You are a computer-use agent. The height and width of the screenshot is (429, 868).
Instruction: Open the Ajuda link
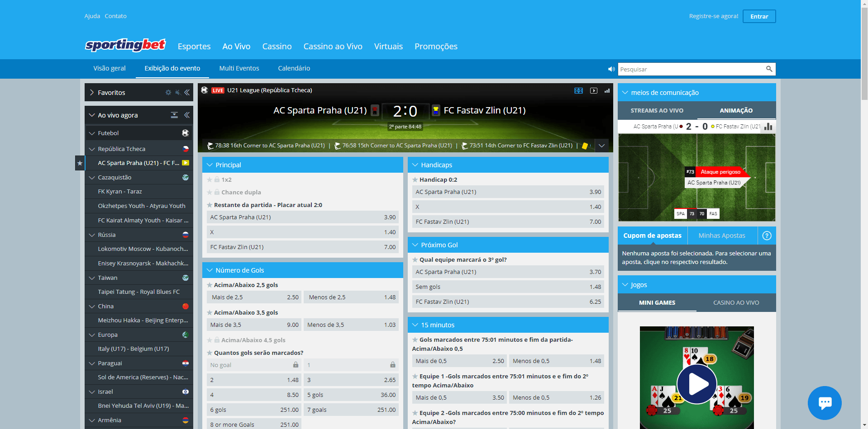tap(92, 16)
